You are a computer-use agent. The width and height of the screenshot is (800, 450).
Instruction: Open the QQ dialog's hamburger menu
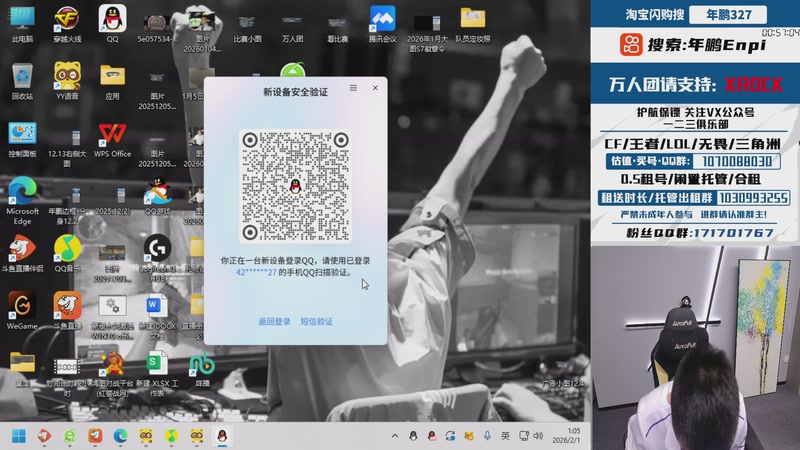[353, 88]
